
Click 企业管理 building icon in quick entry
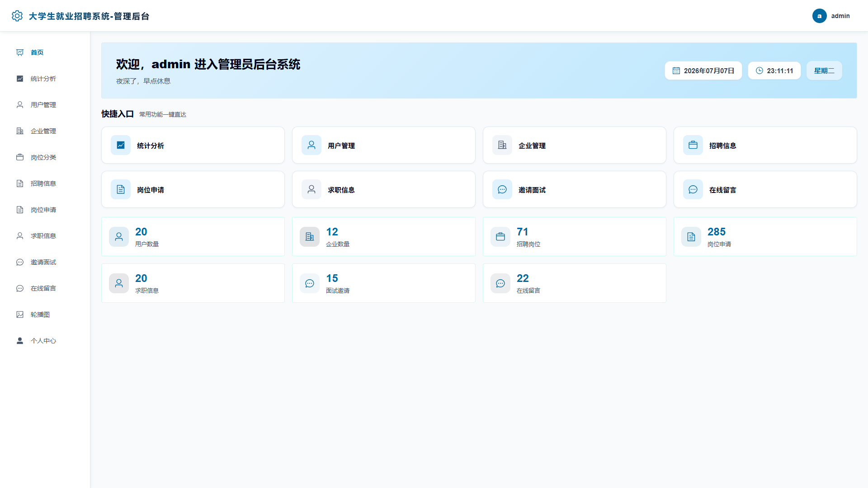(x=502, y=145)
